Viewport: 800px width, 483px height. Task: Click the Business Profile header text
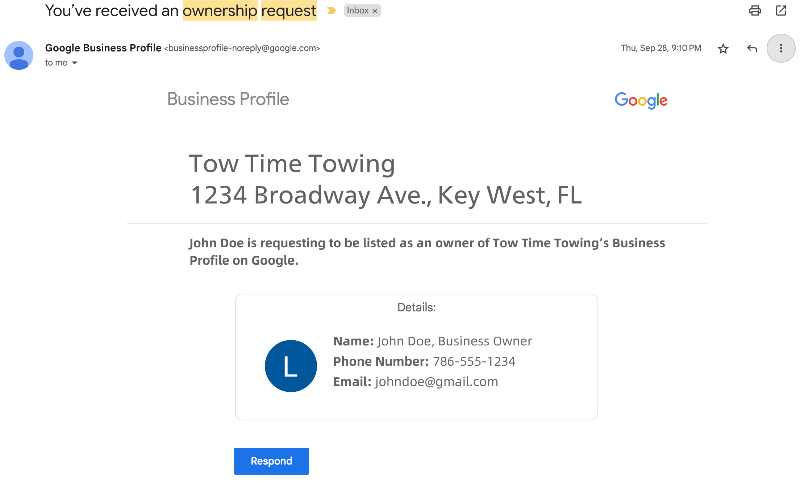pyautogui.click(x=228, y=99)
